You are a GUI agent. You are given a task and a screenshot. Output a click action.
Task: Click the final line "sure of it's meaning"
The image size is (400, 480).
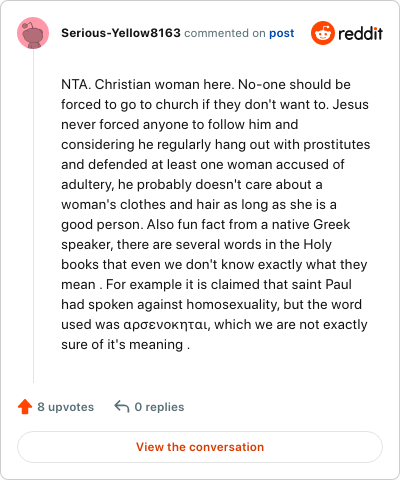click(122, 345)
